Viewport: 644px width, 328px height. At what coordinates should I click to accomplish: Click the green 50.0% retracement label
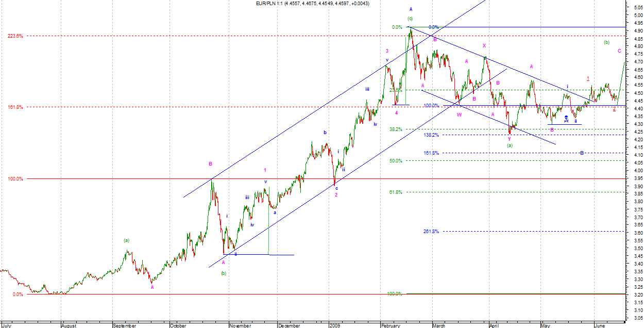click(x=396, y=161)
